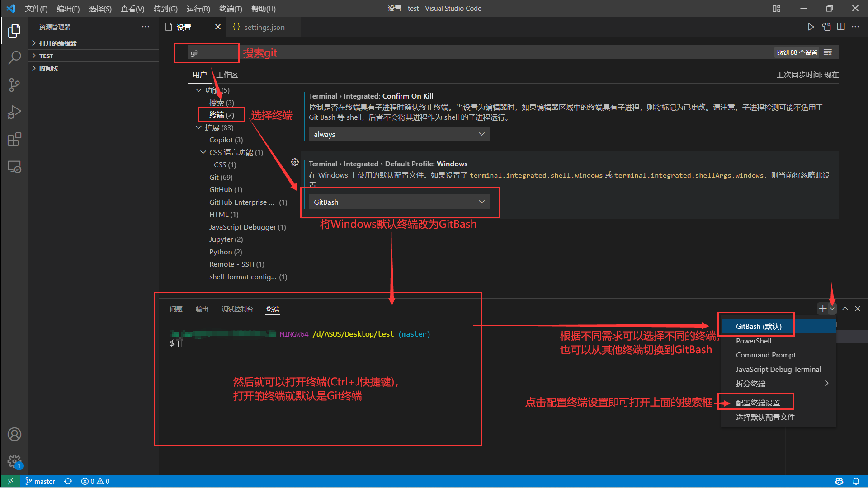Image resolution: width=868 pixels, height=488 pixels.
Task: Open the 终端(T) menu
Action: pyautogui.click(x=231, y=9)
